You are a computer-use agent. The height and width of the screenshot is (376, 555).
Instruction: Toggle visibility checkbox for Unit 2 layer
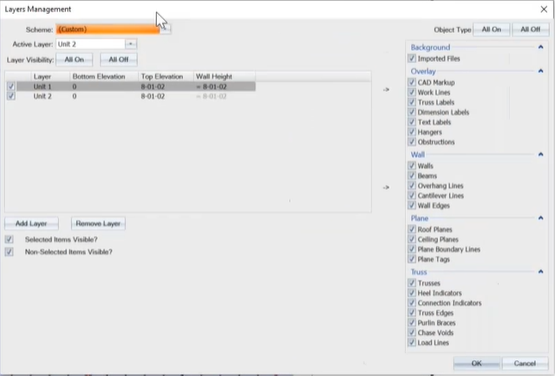tap(11, 96)
